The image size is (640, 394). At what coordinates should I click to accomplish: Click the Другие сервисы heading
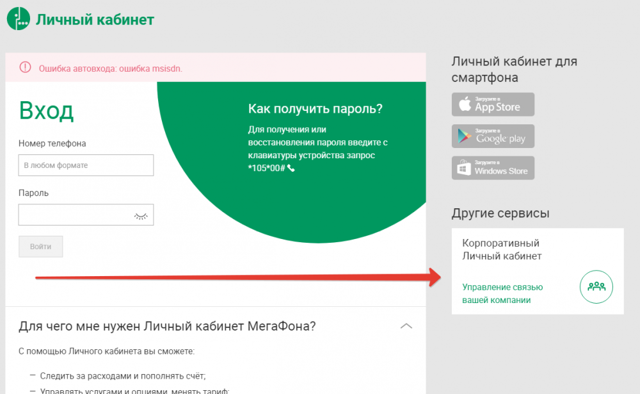500,213
